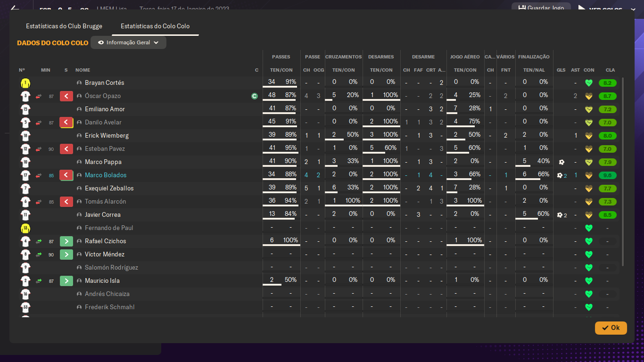Click the CRUZAMENTOS group header
This screenshot has width=644, height=362.
coord(343,57)
